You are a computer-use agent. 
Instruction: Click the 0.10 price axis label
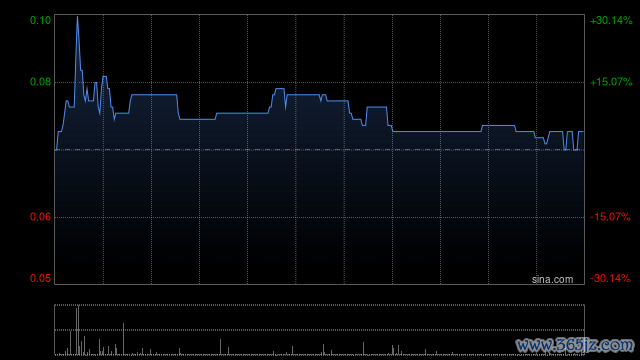pos(40,20)
